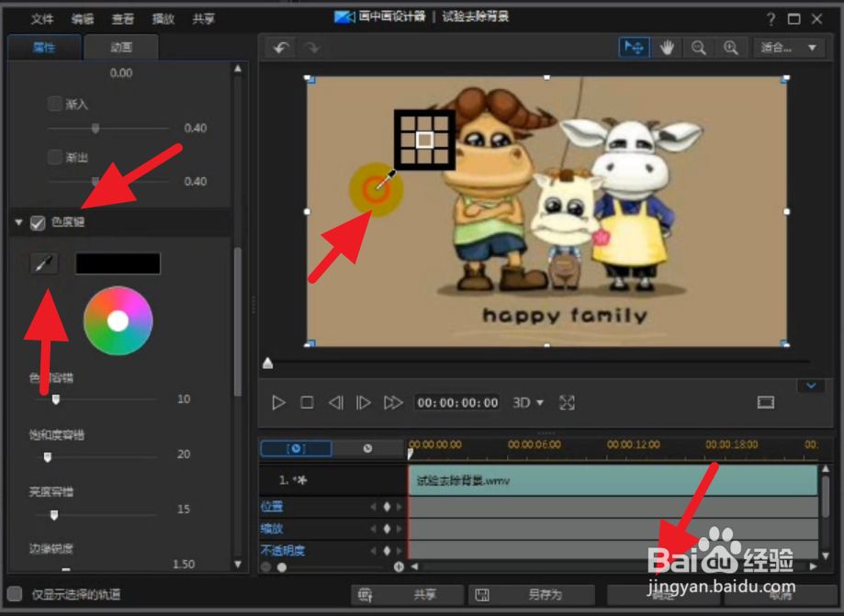Click the timeline zoom slider handle
The height and width of the screenshot is (616, 844).
click(282, 567)
